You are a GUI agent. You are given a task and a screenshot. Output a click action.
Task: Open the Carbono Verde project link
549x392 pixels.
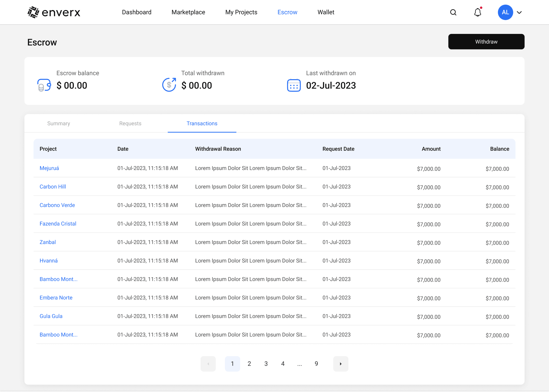point(57,205)
